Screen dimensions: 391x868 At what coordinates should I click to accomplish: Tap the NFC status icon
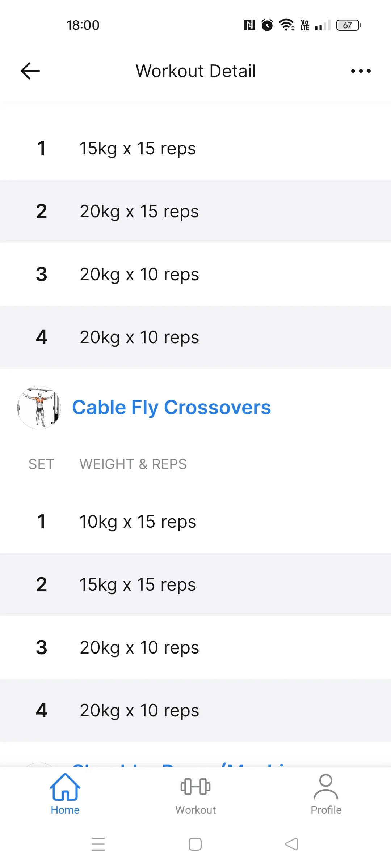249,25
